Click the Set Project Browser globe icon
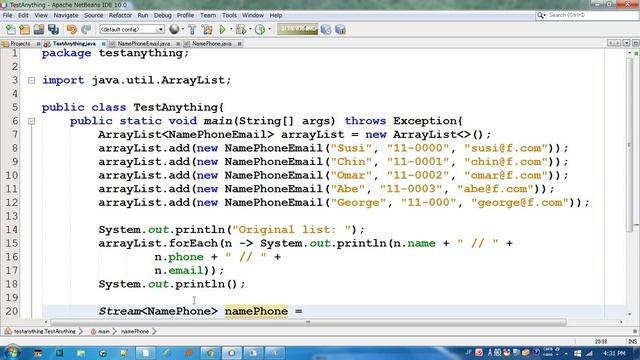This screenshot has height=360, width=640. click(174, 29)
